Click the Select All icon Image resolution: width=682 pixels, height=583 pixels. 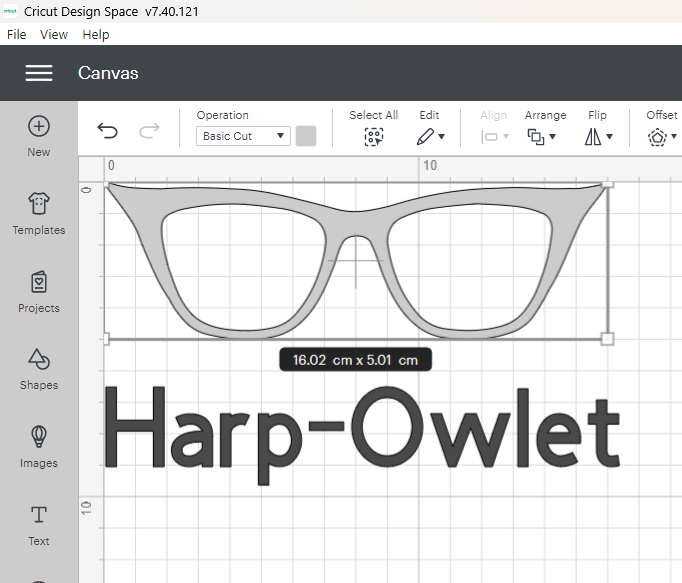tap(373, 137)
